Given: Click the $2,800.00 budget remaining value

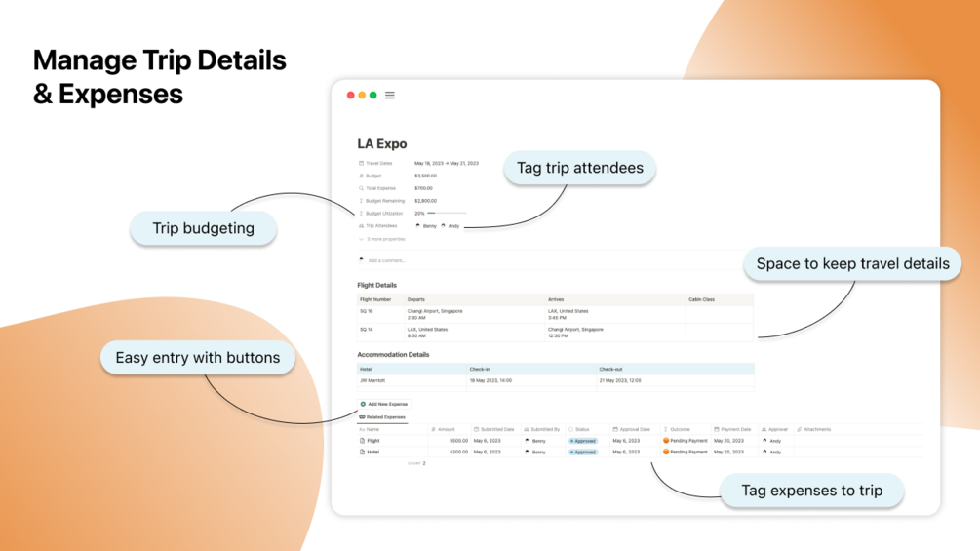Looking at the screenshot, I should coord(425,201).
